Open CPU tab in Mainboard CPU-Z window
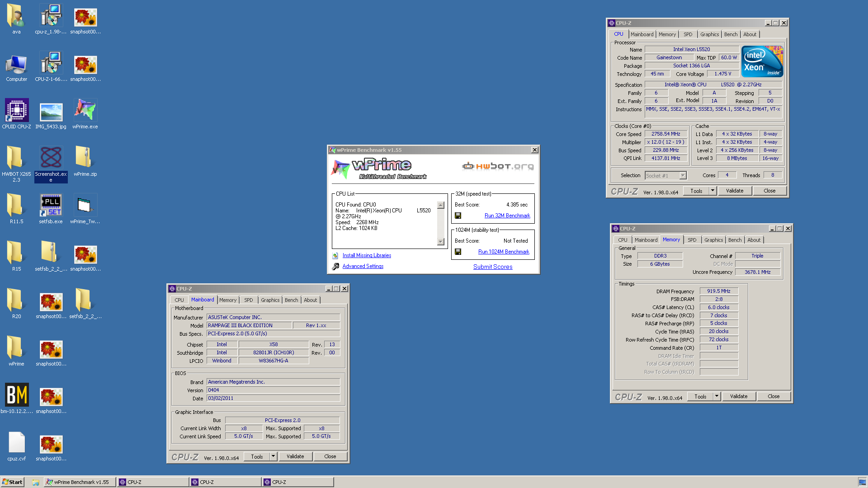Viewport: 868px width, 488px height. click(x=179, y=300)
